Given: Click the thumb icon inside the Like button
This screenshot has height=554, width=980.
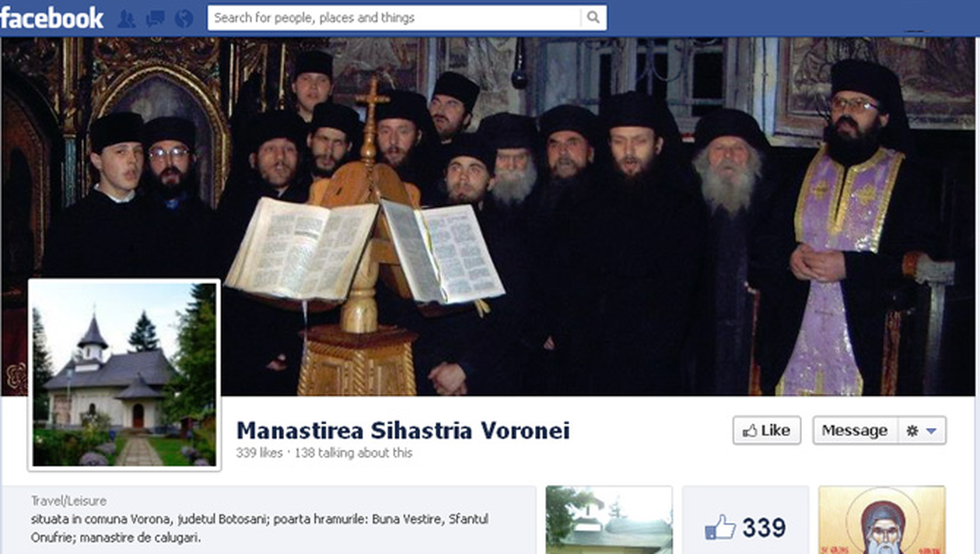Looking at the screenshot, I should click(x=750, y=430).
